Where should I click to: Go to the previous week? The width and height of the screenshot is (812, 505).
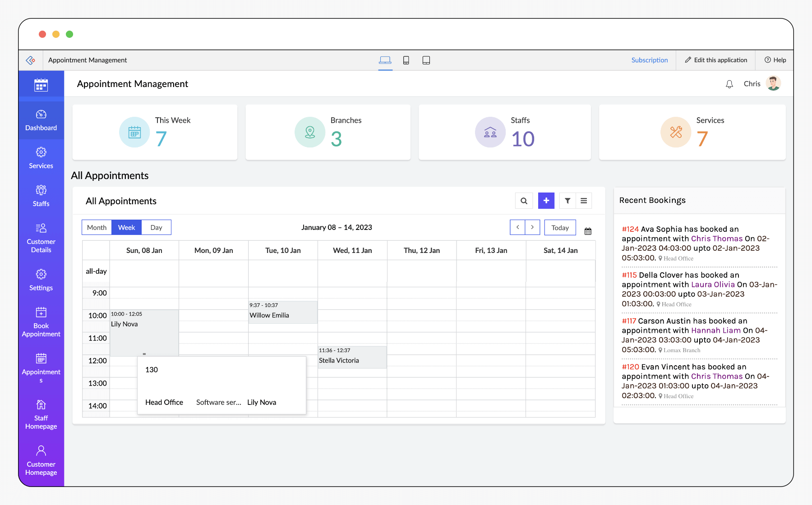pyautogui.click(x=517, y=227)
